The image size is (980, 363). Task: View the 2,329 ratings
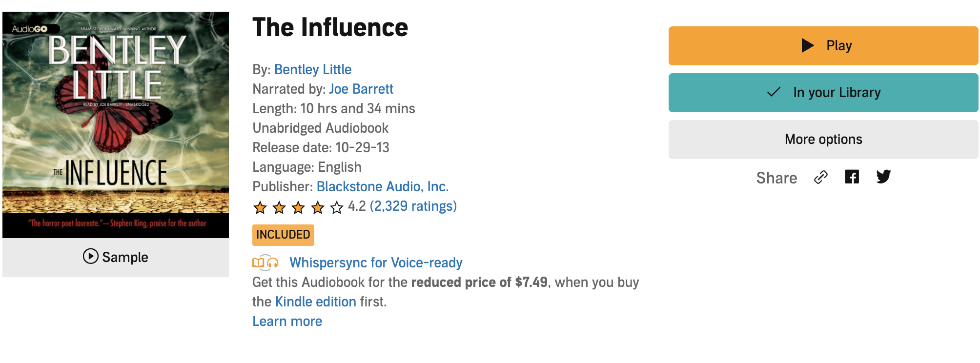(x=413, y=206)
